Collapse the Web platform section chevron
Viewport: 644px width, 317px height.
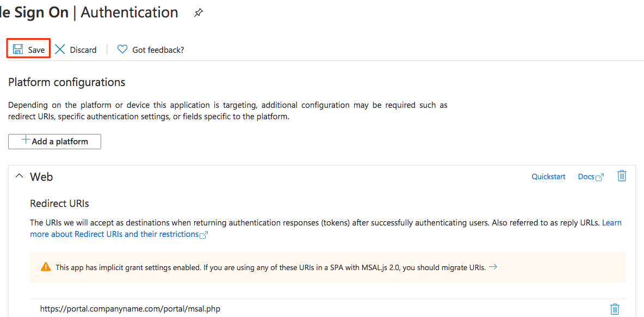tap(20, 176)
